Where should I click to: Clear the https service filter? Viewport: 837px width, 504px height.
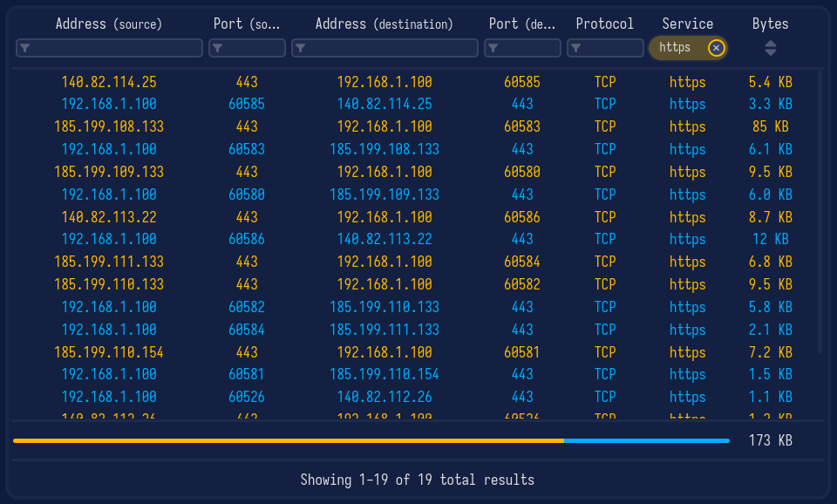[x=717, y=48]
